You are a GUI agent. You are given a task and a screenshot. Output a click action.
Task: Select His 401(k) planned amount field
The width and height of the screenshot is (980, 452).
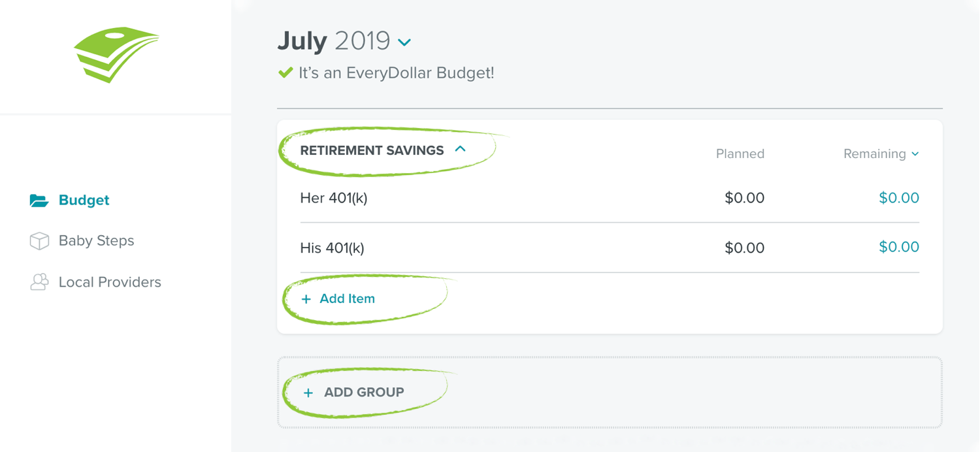(x=744, y=248)
